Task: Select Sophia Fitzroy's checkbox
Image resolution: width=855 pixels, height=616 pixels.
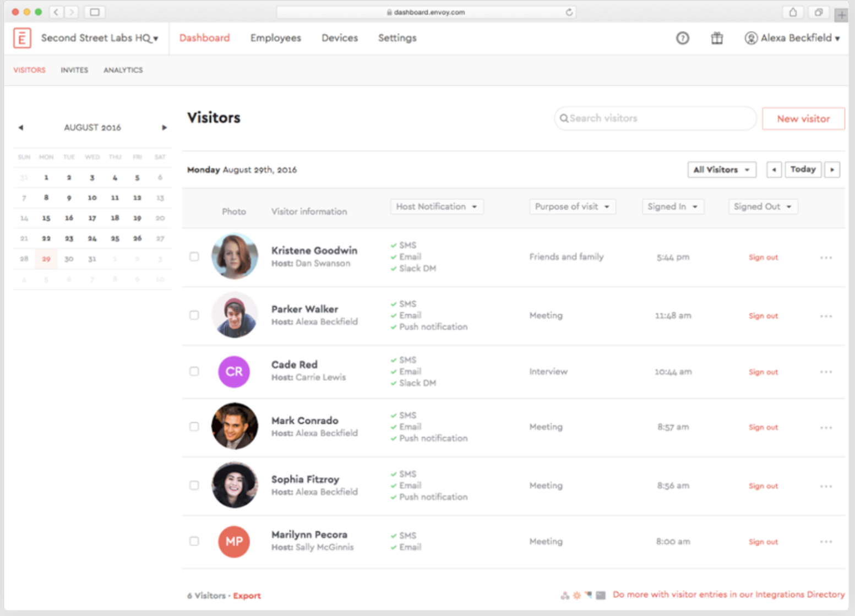Action: (x=194, y=486)
